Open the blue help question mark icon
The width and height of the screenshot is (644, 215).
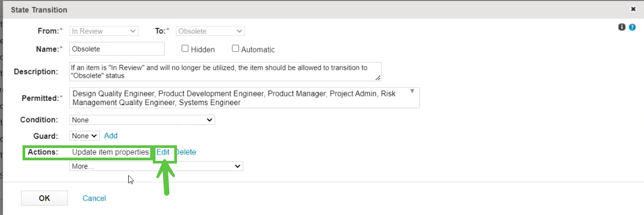[632, 27]
